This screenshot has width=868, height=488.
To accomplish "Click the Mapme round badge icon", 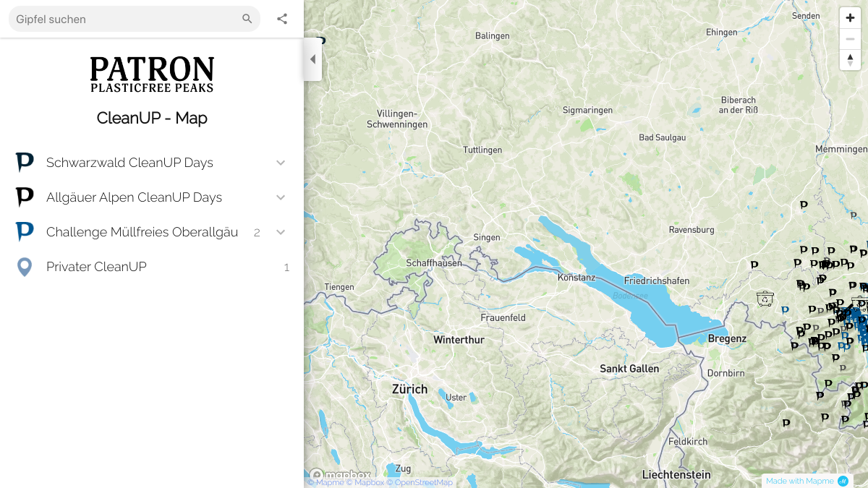I will (843, 481).
